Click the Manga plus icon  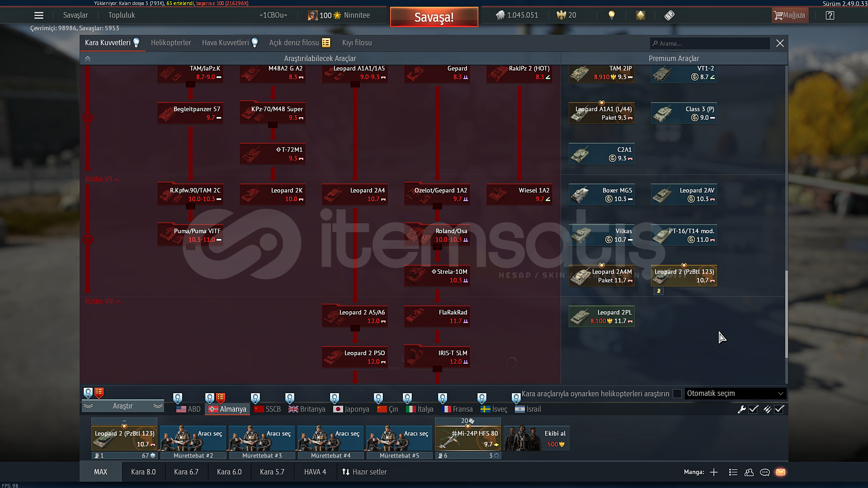pos(714,472)
